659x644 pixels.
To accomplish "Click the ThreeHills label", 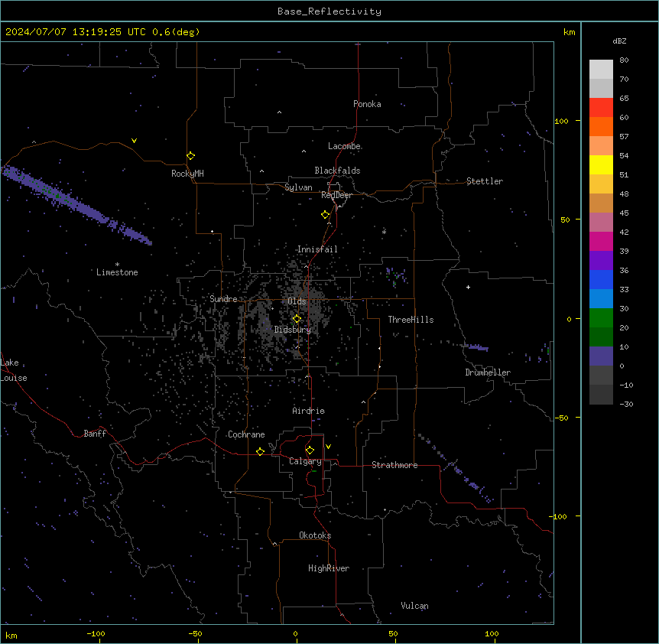I will [x=411, y=320].
